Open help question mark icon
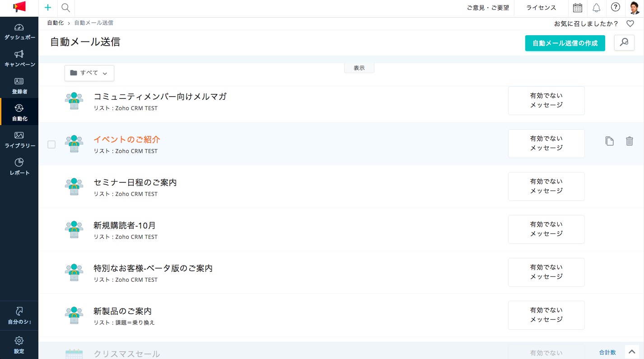This screenshot has height=359, width=644. pos(615,7)
